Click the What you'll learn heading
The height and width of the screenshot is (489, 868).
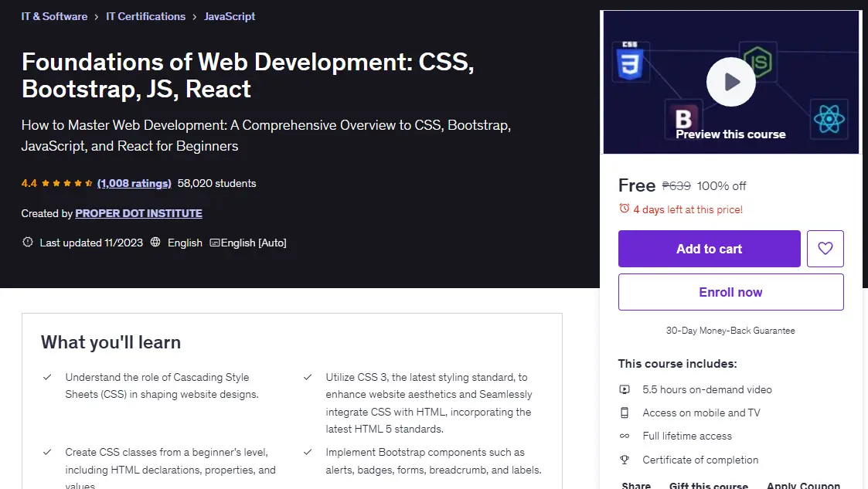click(111, 342)
